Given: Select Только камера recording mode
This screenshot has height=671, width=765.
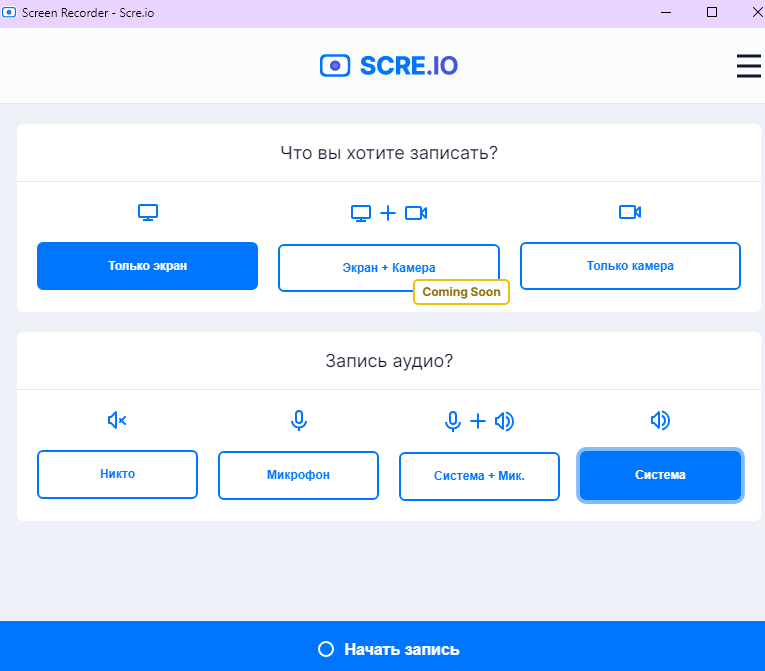Looking at the screenshot, I should [630, 266].
